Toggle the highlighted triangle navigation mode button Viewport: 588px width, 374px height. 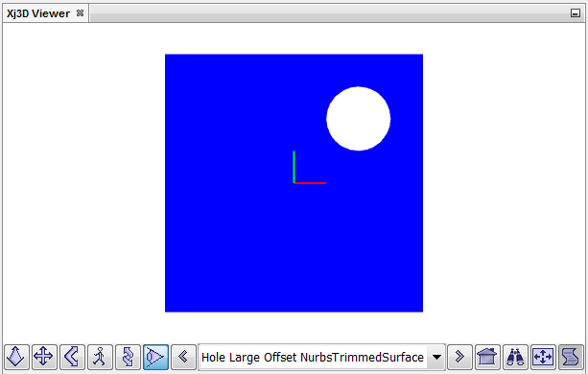click(x=155, y=357)
